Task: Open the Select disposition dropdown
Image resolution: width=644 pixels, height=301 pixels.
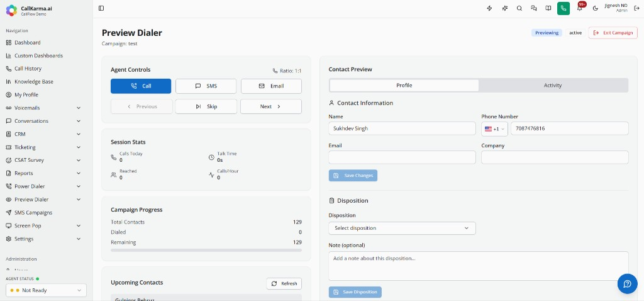Action: point(402,228)
